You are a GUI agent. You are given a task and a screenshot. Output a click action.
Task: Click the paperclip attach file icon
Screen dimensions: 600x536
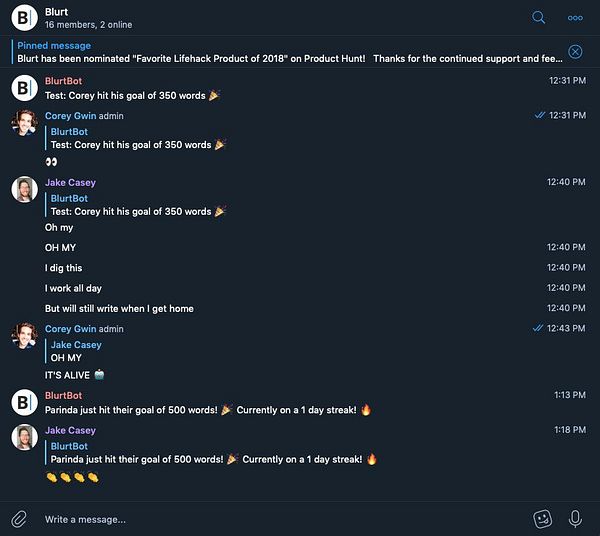pos(19,518)
